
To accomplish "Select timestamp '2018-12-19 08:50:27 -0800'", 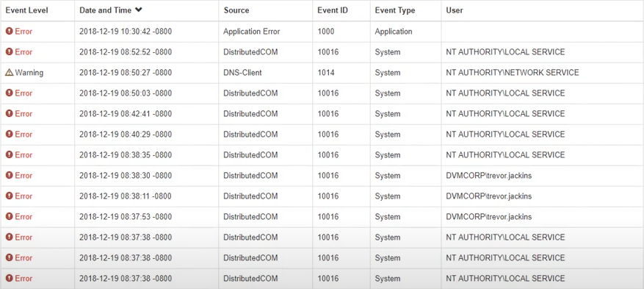I will pos(126,73).
